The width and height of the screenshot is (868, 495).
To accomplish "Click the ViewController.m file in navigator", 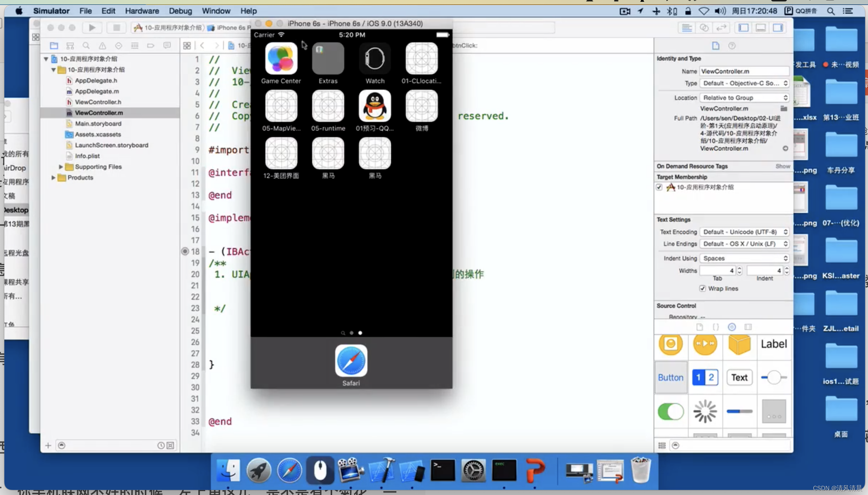I will [99, 113].
